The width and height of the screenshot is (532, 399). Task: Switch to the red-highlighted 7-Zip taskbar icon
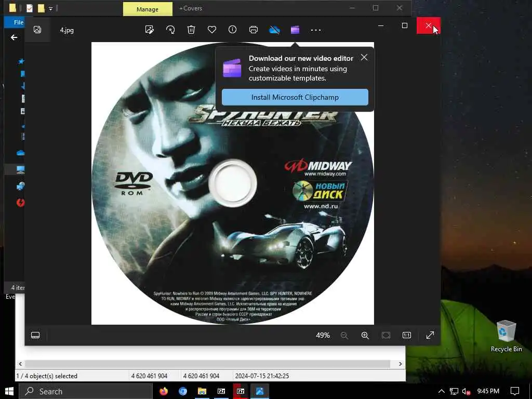(241, 391)
